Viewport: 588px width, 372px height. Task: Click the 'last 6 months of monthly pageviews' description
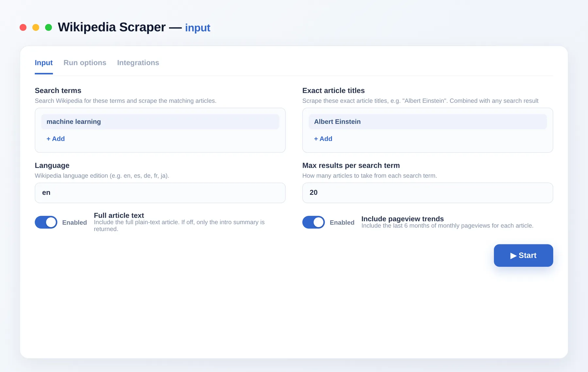click(x=447, y=226)
